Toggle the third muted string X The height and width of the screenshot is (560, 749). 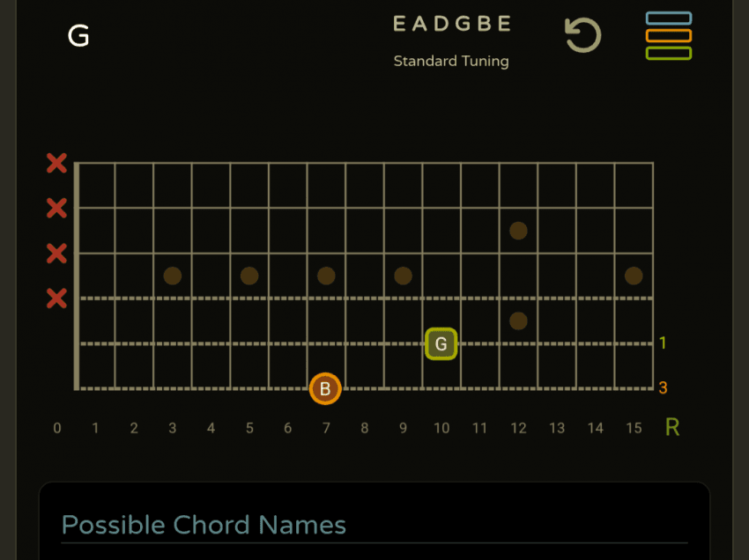coord(56,254)
